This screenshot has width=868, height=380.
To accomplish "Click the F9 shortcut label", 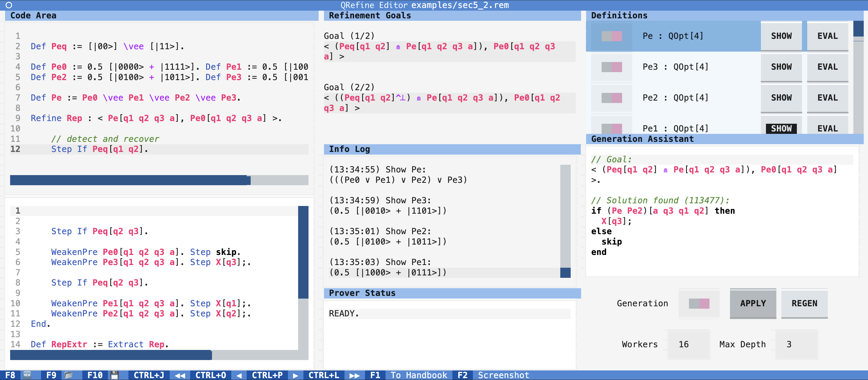I will (51, 375).
